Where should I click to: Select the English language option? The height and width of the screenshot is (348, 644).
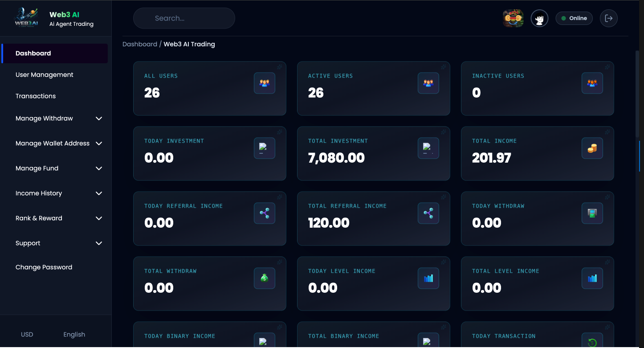pos(74,335)
